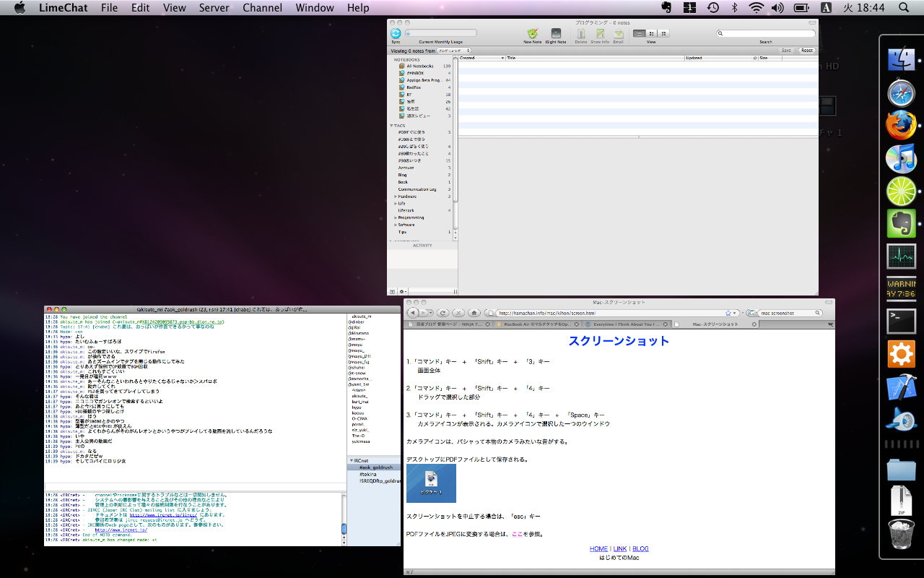This screenshot has width=924, height=578.
Task: Click the Evernote elephant icon in the Dock
Action: coord(901,223)
